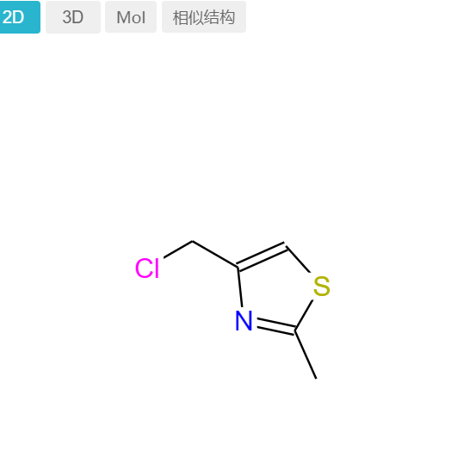The width and height of the screenshot is (476, 469).
Task: Select top ring carbon next to S
Action: tap(286, 245)
